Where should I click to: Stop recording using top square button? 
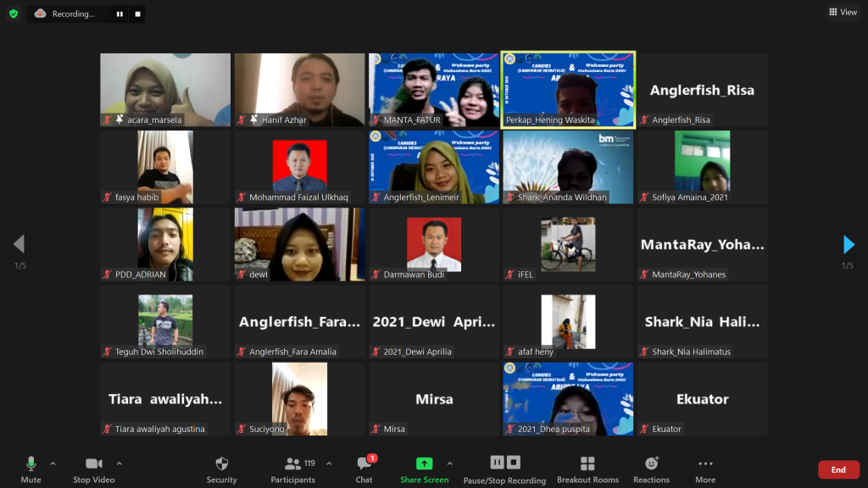(x=138, y=14)
